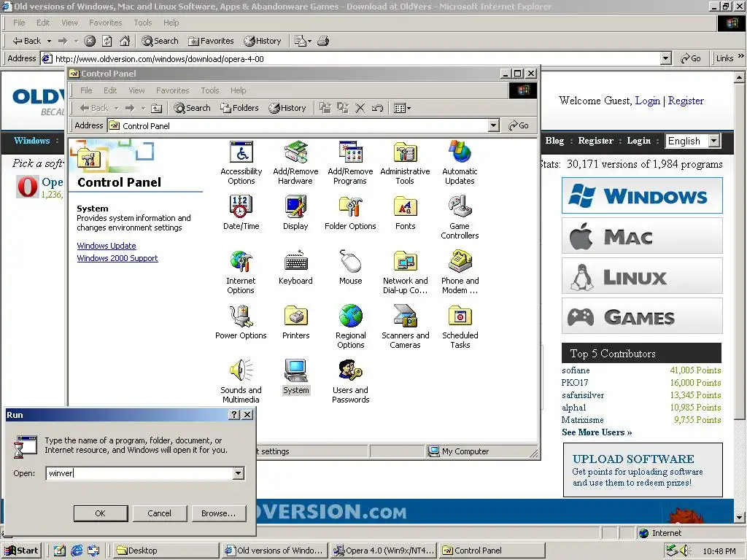Open the Printers folder
Image resolution: width=747 pixels, height=560 pixels.
coord(295,322)
